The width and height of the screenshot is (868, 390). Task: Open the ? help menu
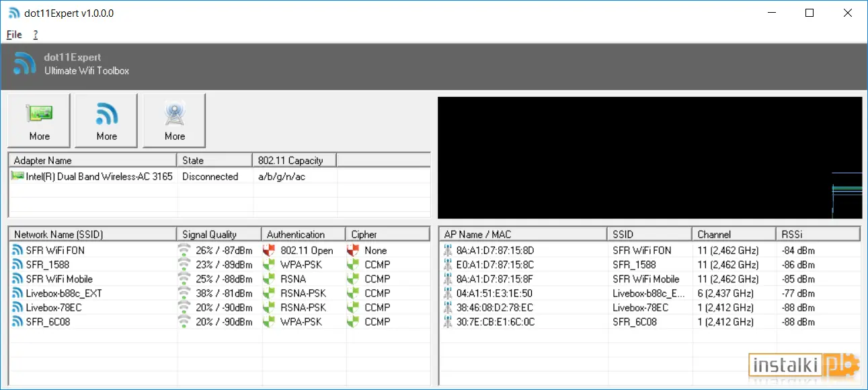click(36, 34)
